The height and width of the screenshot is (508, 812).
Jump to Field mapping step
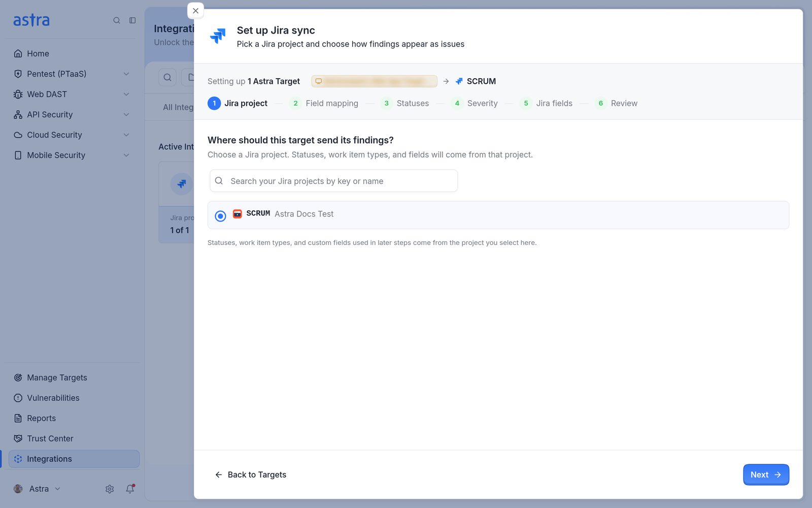[x=324, y=103]
